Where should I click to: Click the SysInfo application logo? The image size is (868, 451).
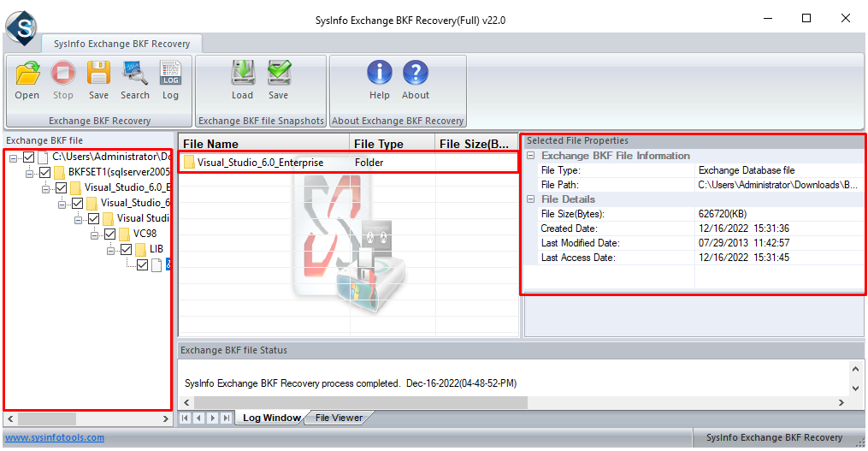[21, 27]
